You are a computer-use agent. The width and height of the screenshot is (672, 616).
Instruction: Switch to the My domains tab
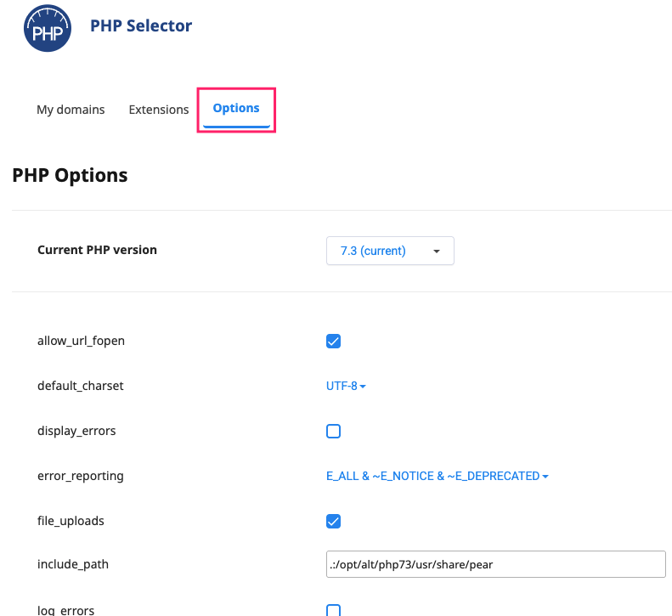point(71,110)
